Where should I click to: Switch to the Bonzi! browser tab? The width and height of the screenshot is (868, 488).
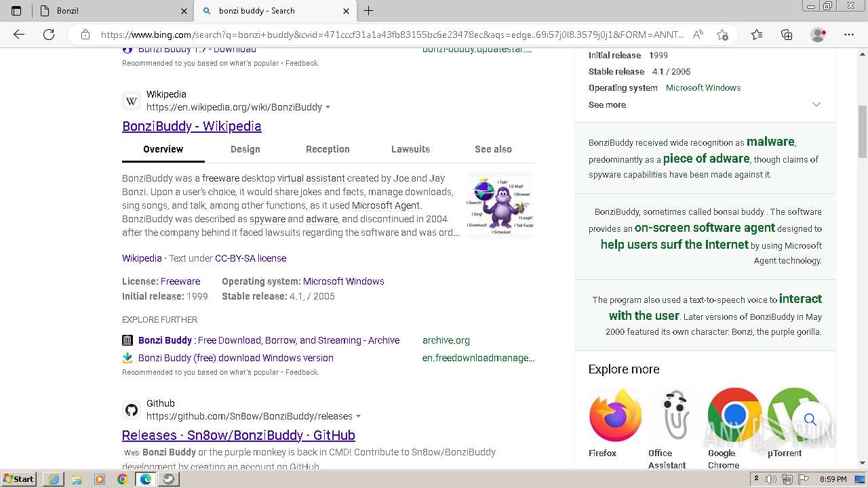pos(113,11)
